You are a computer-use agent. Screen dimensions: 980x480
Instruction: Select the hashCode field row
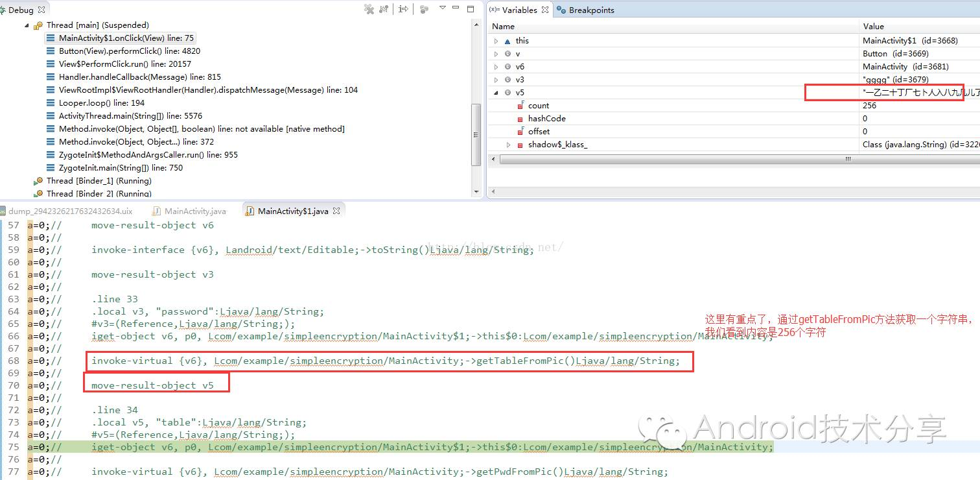(734, 119)
